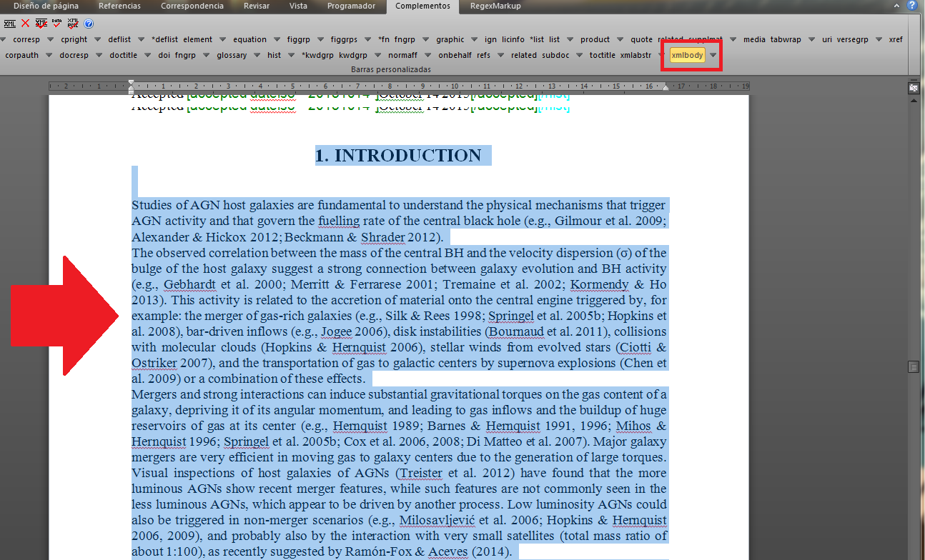Open the dropdown arrow before equation
925x560 pixels.
coord(223,39)
